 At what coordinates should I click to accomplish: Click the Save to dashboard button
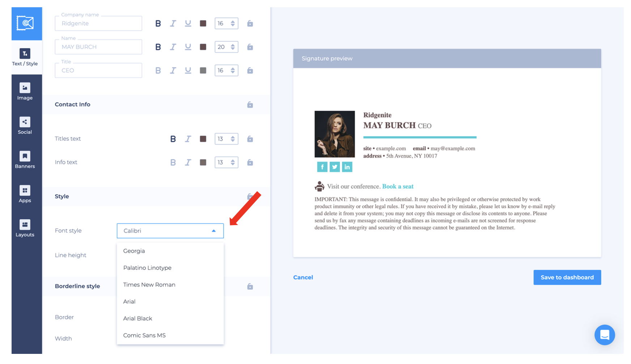pos(567,277)
